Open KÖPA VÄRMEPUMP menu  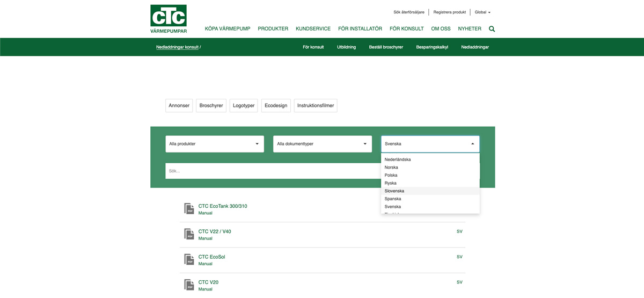click(x=228, y=29)
